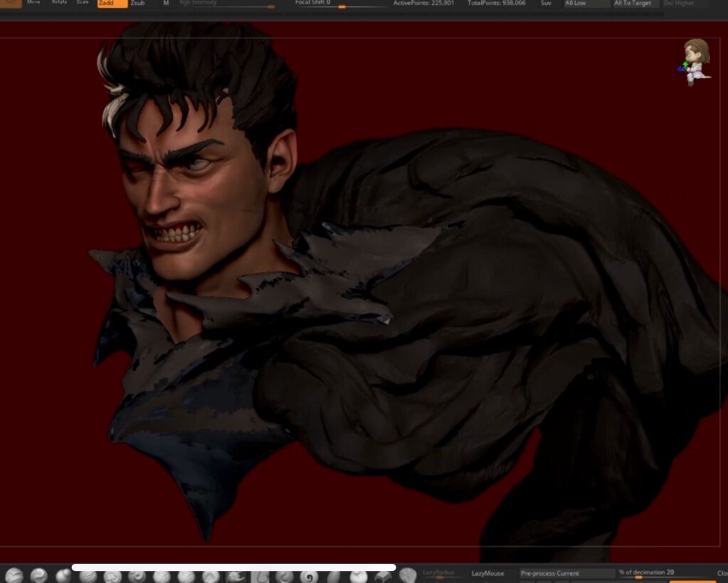Click the TotalPoints: 938,066 readout
Screen dimensions: 728x583
pyautogui.click(x=496, y=4)
